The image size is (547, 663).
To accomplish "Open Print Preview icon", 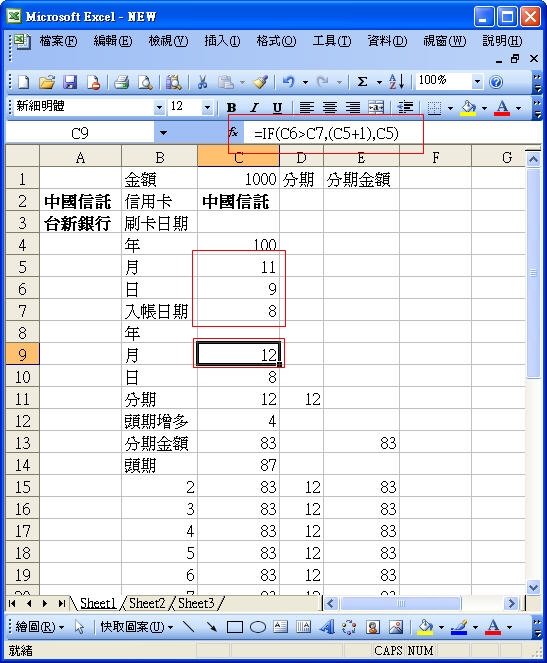I will pos(145,82).
